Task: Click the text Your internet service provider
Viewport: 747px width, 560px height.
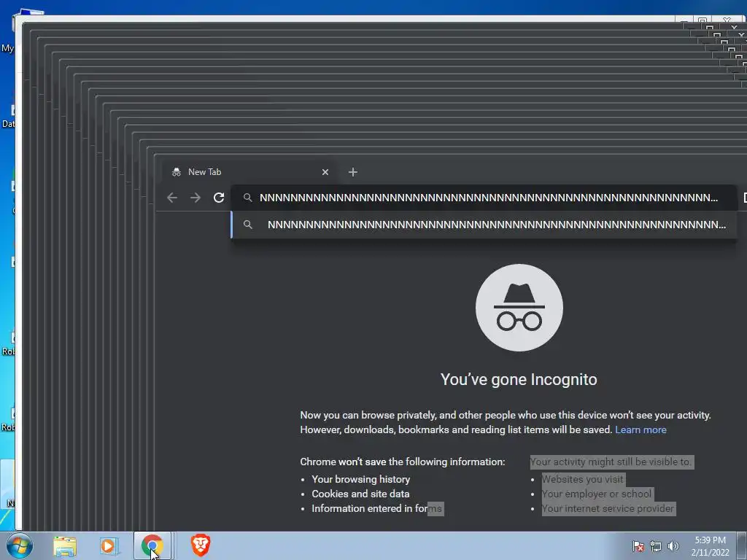Action: 608,508
